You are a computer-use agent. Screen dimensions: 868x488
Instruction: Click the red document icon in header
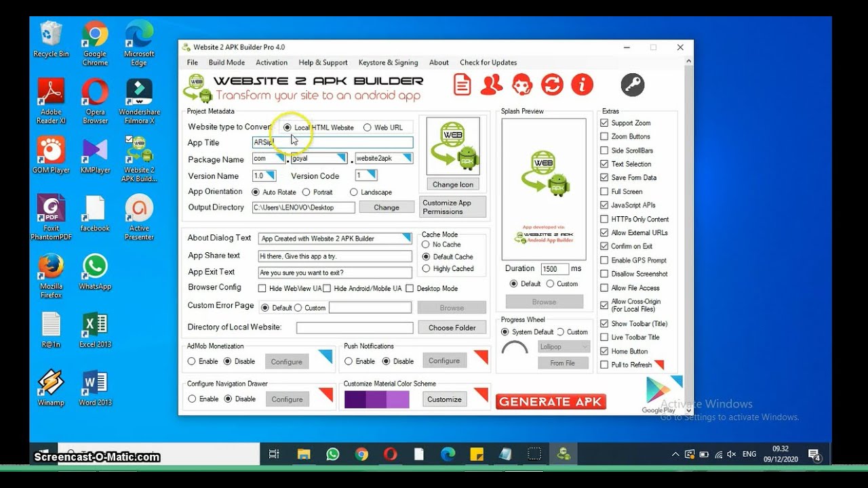462,84
